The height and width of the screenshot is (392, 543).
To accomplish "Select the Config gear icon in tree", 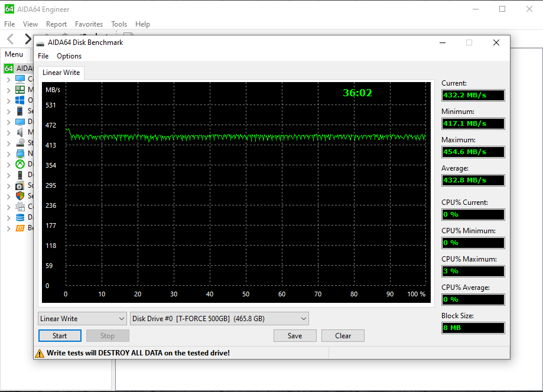I will tap(20, 207).
